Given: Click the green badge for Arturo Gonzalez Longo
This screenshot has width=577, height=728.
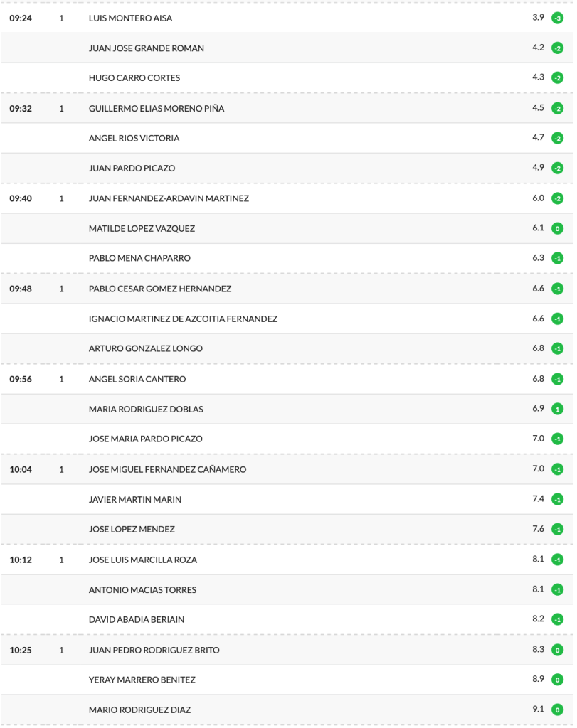Looking at the screenshot, I should [557, 349].
